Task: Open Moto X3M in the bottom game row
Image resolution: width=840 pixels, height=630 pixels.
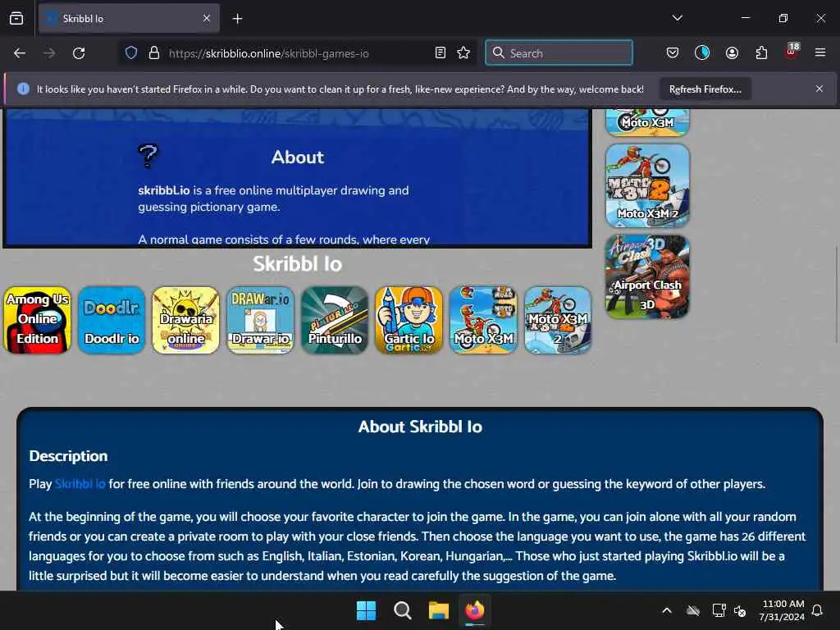Action: [484, 320]
